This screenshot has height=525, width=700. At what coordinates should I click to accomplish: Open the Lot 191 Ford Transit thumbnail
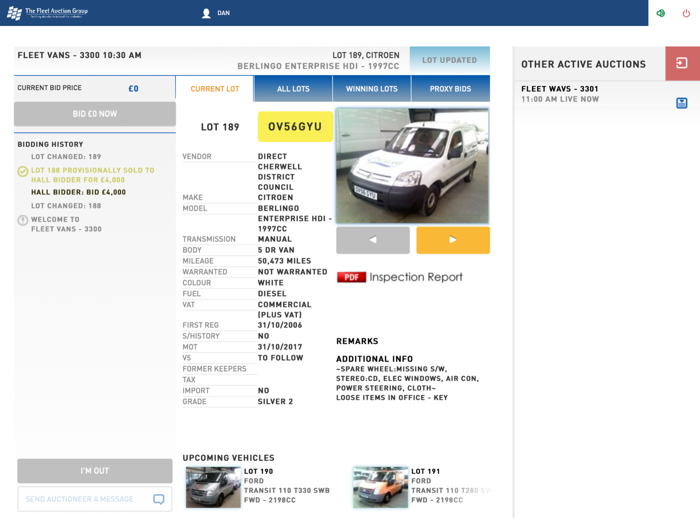(380, 487)
